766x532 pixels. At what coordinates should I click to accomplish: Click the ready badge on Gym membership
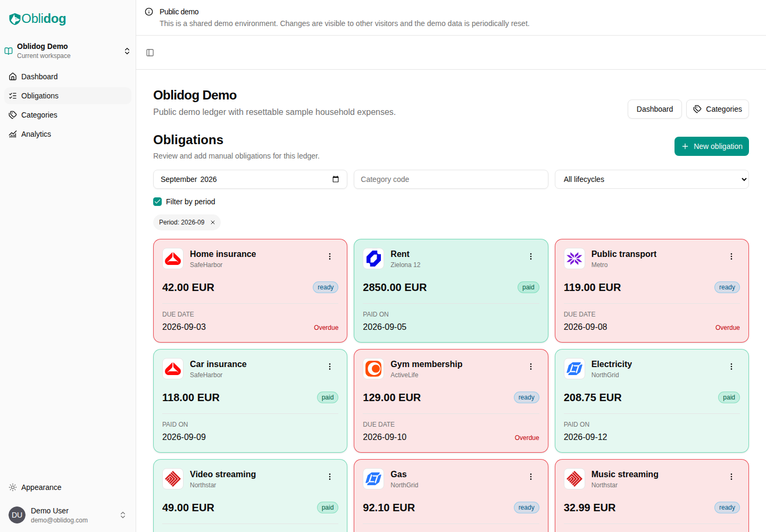click(527, 397)
